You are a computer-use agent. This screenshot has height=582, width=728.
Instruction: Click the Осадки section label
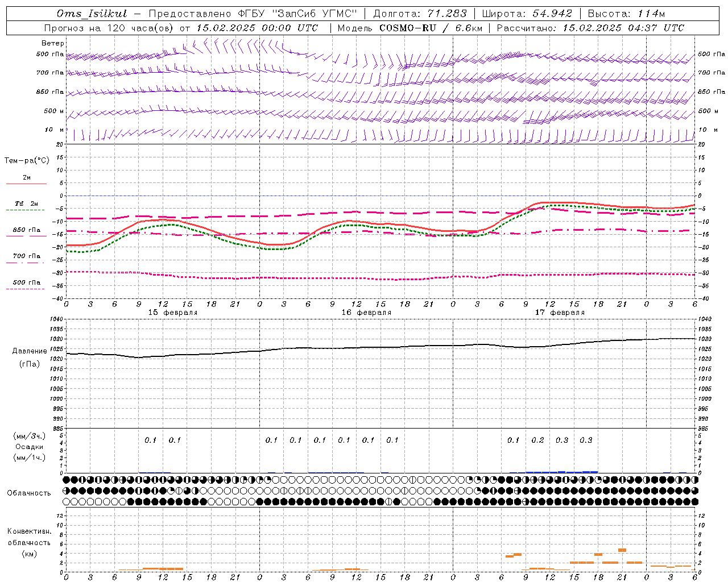29,447
